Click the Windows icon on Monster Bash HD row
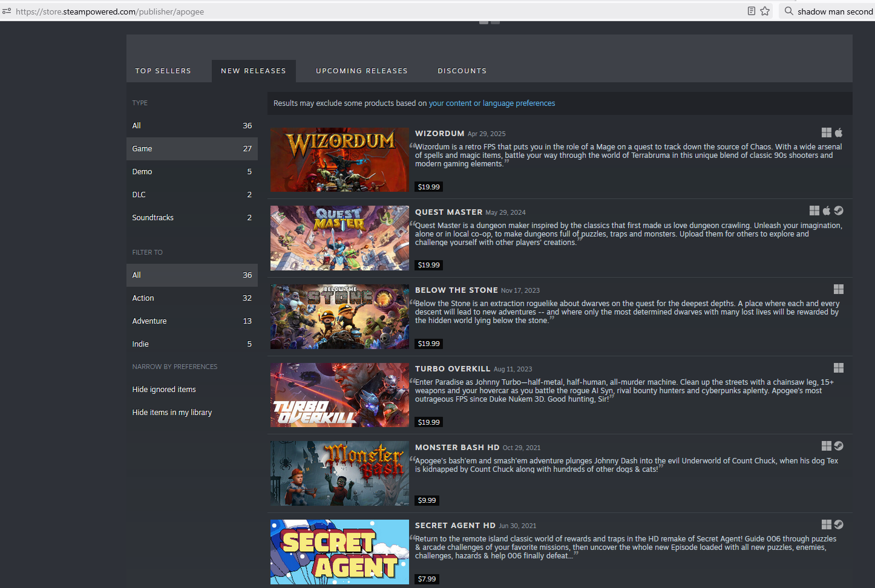Screen dimensions: 875x588 tap(827, 446)
